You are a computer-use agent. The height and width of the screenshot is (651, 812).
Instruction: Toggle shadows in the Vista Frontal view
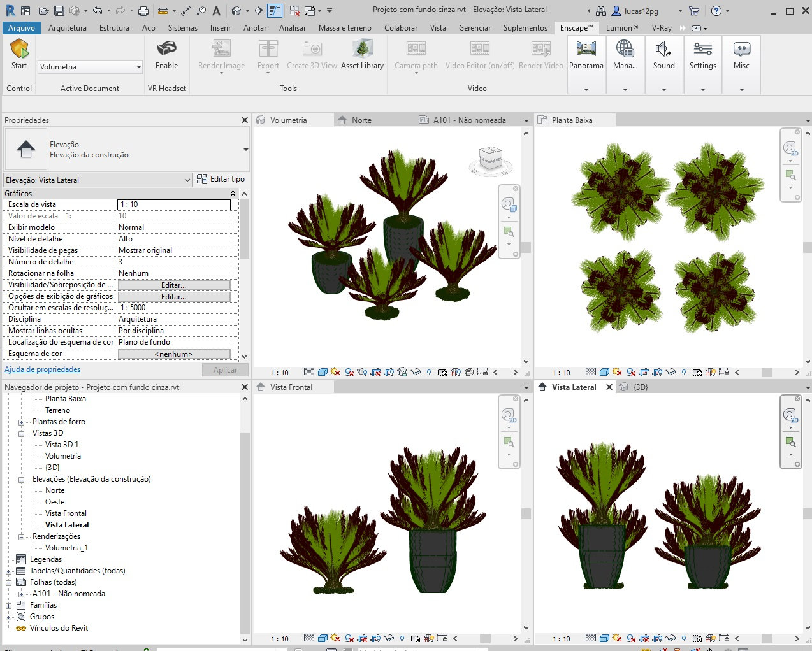click(334, 638)
